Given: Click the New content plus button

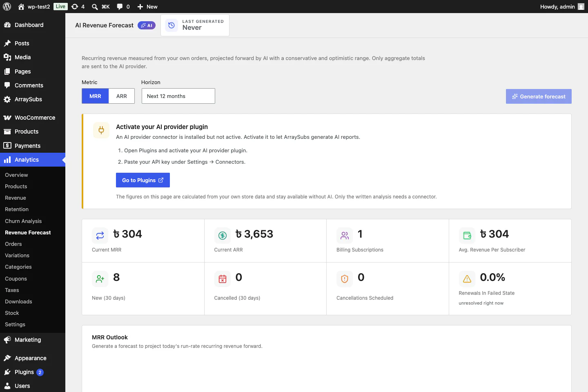Looking at the screenshot, I should 147,7.
